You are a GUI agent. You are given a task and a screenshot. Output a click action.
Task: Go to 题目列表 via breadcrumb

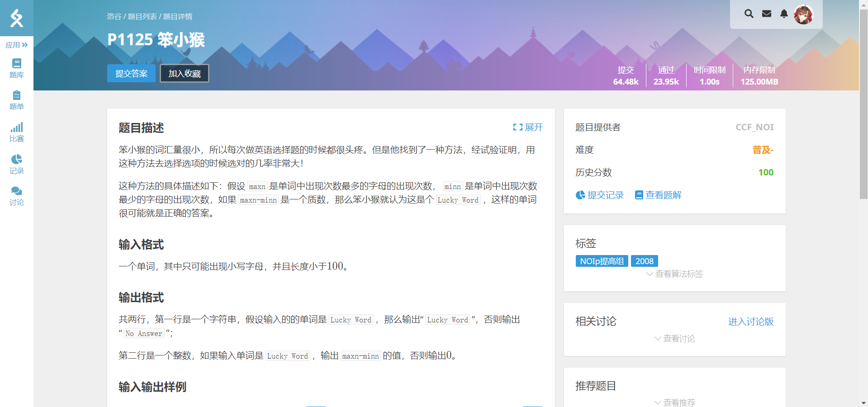click(x=142, y=16)
